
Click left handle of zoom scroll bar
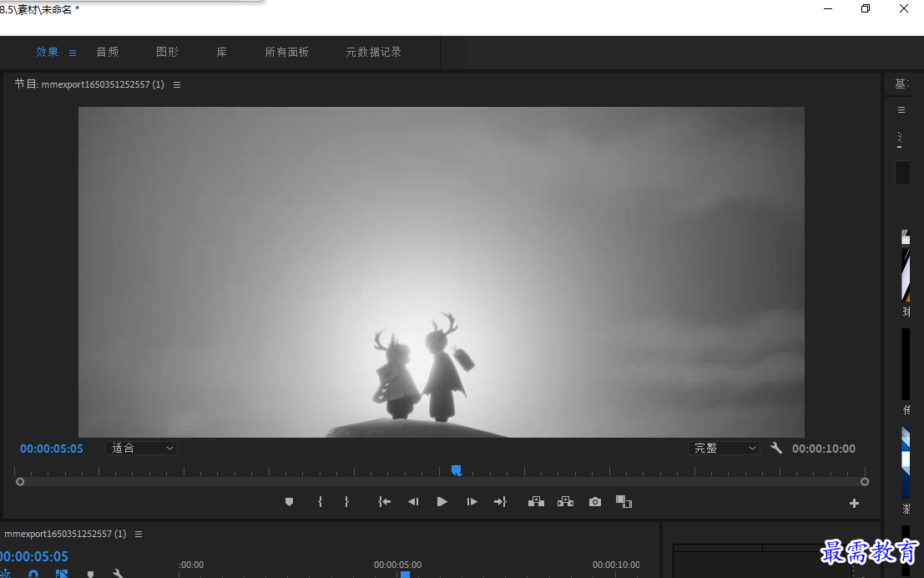pyautogui.click(x=20, y=482)
